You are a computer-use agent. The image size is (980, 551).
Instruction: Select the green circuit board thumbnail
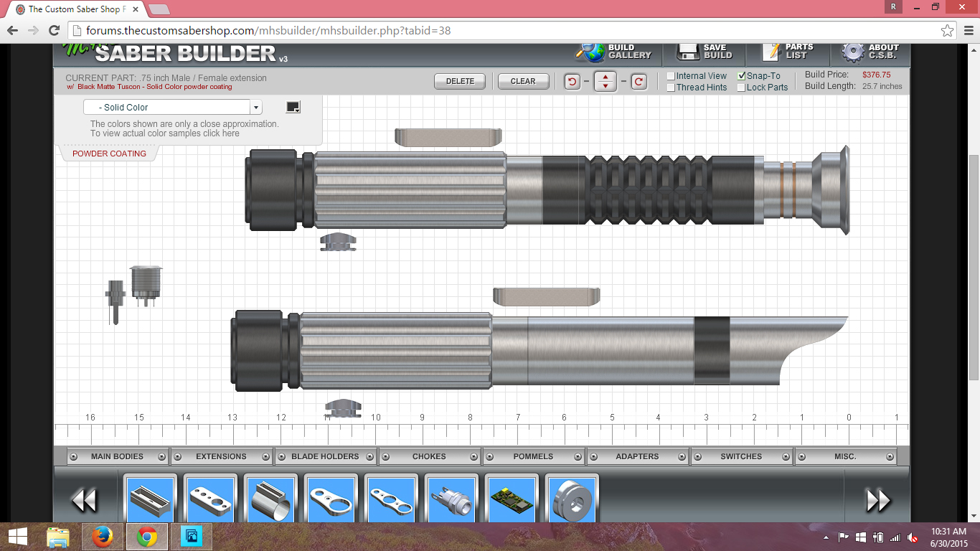(x=512, y=499)
